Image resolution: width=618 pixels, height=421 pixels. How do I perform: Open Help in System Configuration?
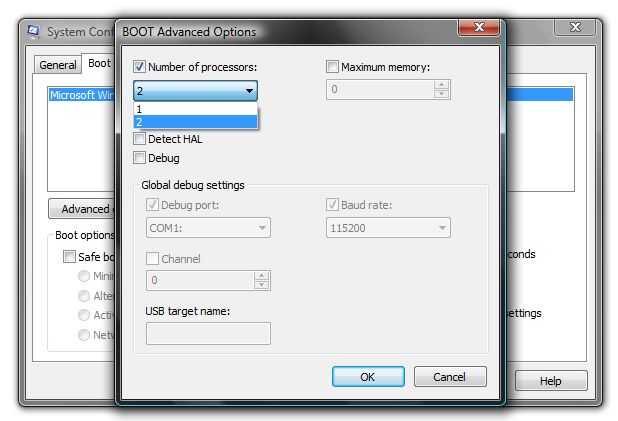pos(551,381)
